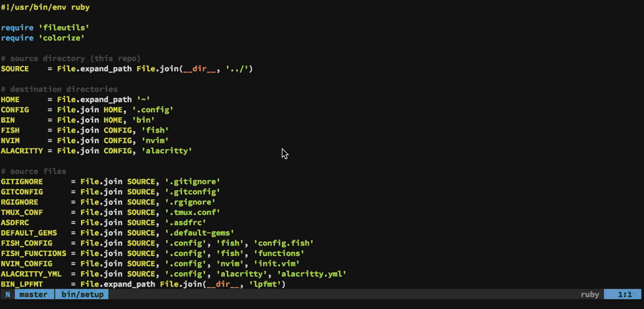Click the GITIGNORE constant name
The image size is (644, 309).
point(22,182)
